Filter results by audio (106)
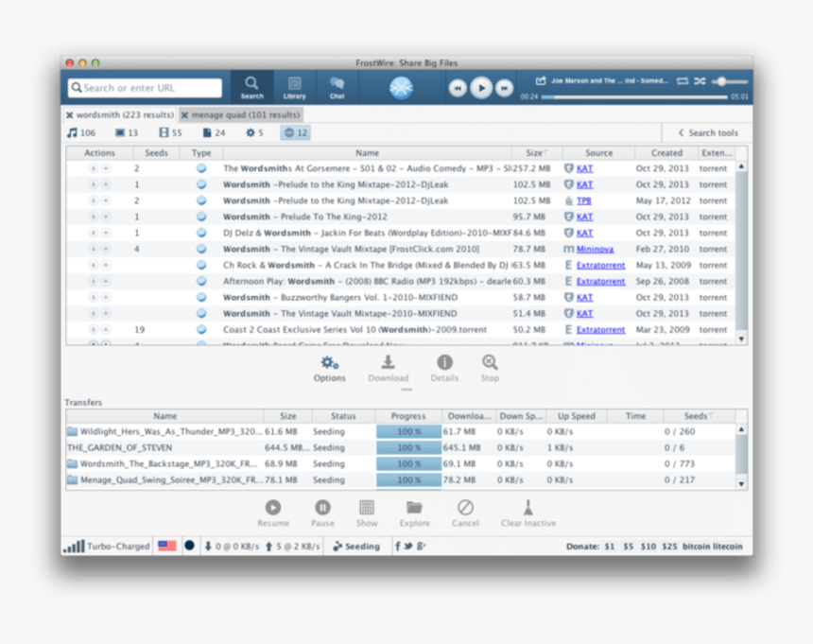Viewport: 813px width, 644px height. pos(81,132)
